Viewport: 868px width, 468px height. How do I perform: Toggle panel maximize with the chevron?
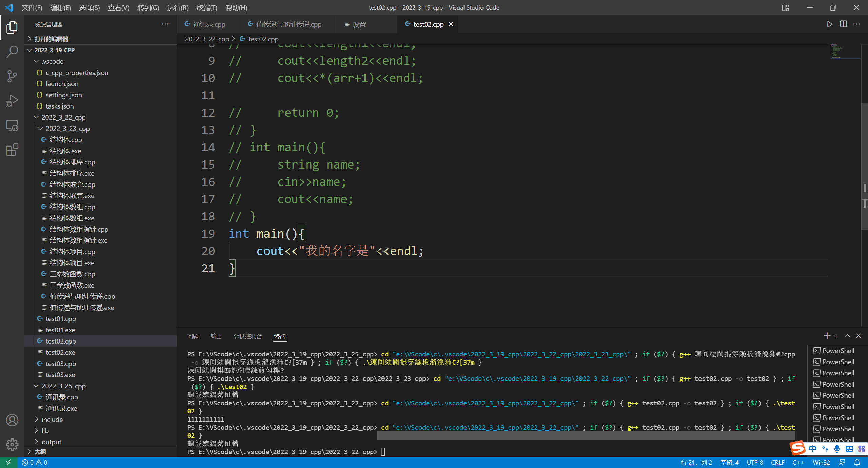[847, 336]
